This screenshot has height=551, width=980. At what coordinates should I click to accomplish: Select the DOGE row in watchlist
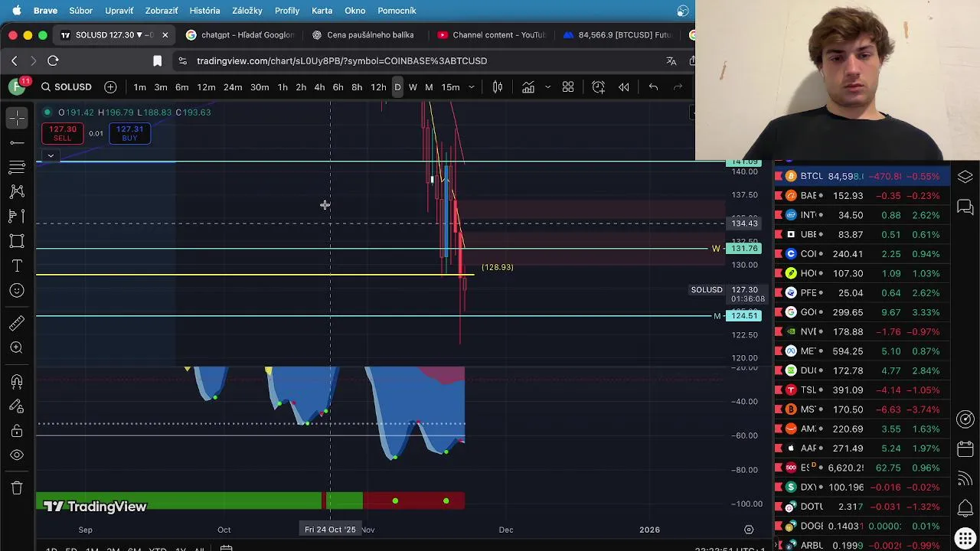click(x=863, y=526)
